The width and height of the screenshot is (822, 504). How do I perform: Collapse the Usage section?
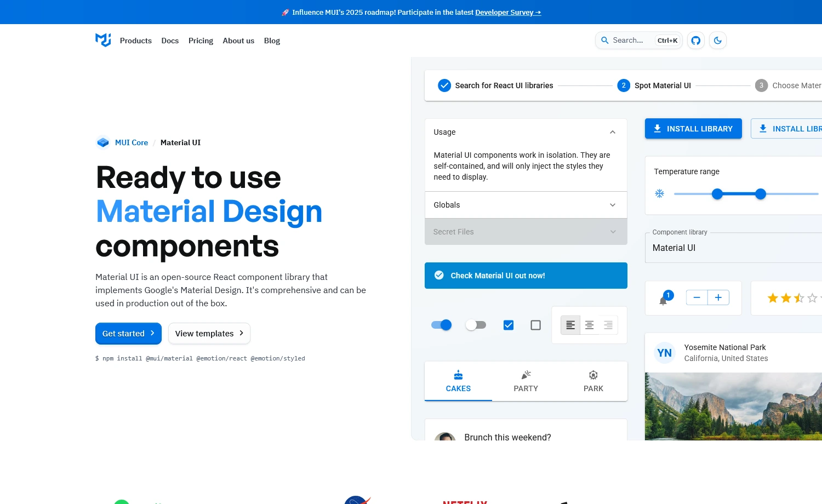click(x=612, y=132)
